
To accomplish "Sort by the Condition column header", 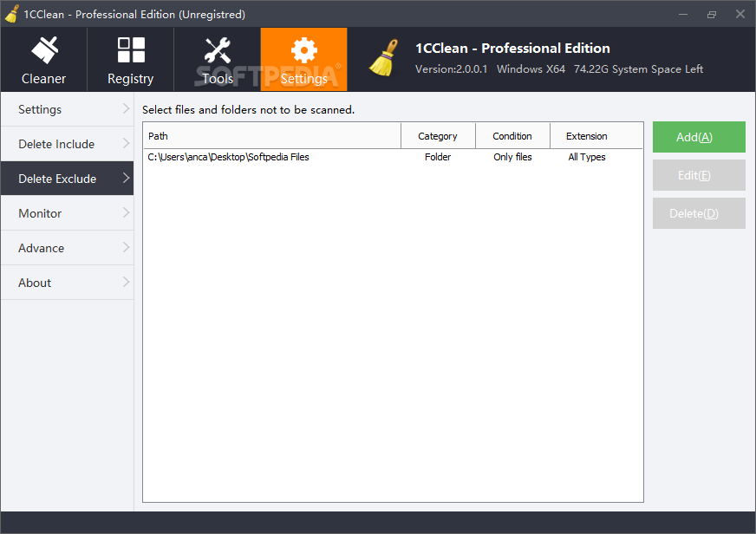I will click(512, 136).
